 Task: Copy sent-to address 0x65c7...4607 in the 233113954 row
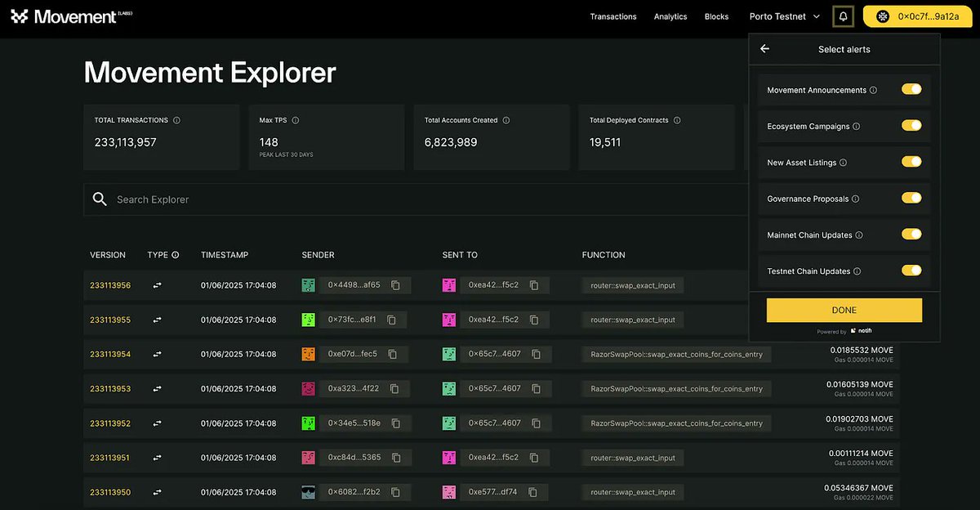[537, 355]
